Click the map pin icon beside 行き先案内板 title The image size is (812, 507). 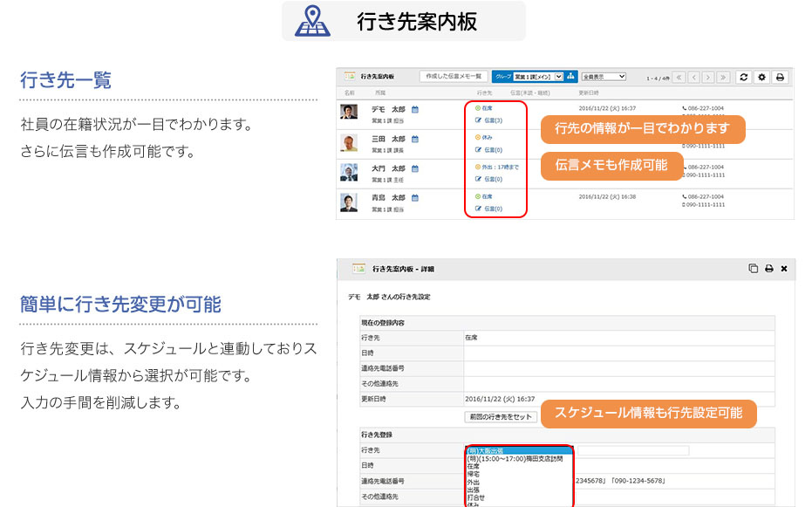pyautogui.click(x=312, y=21)
